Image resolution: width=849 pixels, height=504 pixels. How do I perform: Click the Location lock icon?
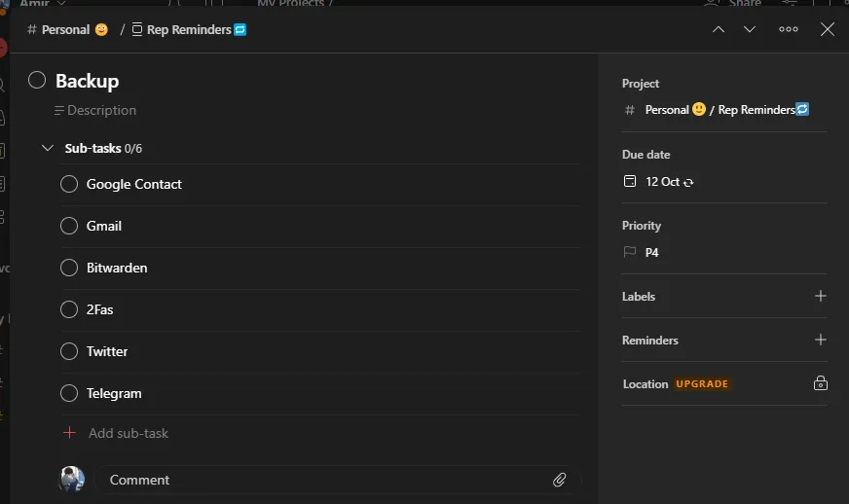click(821, 383)
